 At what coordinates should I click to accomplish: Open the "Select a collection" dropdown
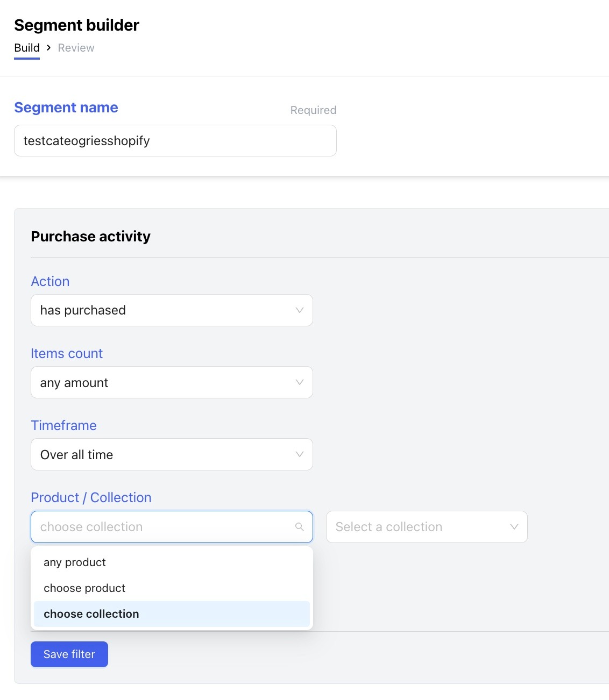[x=420, y=527]
